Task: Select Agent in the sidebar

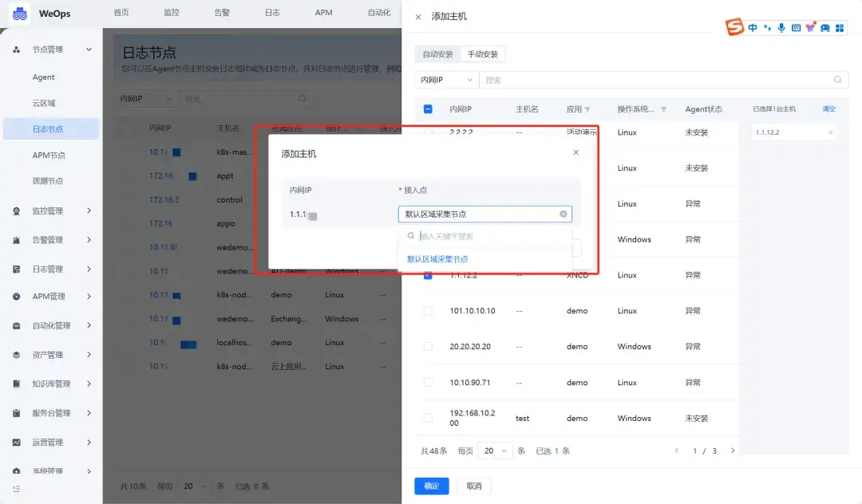Action: [x=43, y=77]
